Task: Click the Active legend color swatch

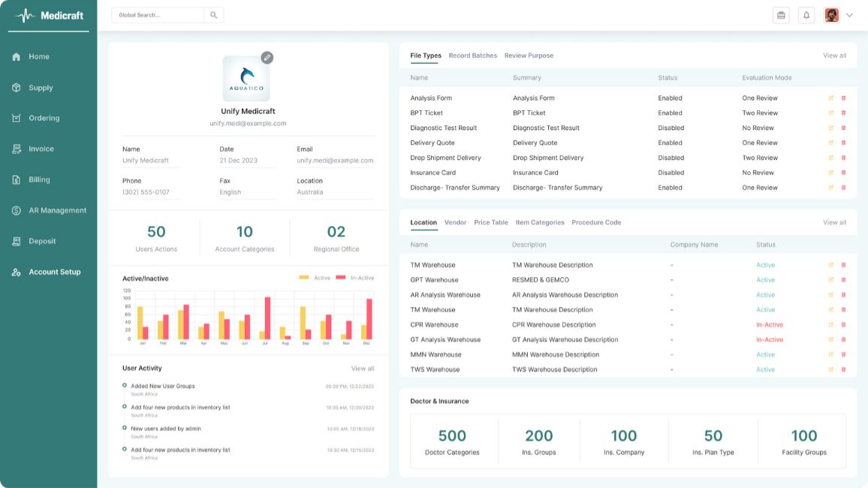Action: pyautogui.click(x=304, y=278)
